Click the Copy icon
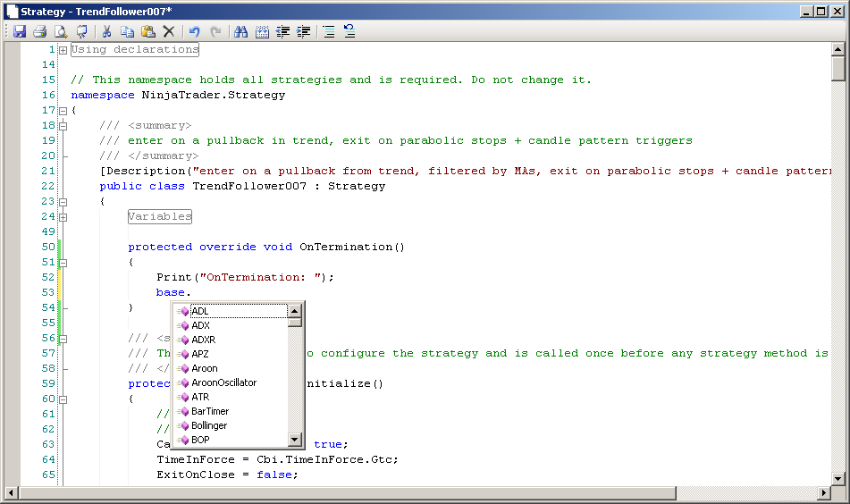Viewport: 850px width, 504px height. point(128,32)
